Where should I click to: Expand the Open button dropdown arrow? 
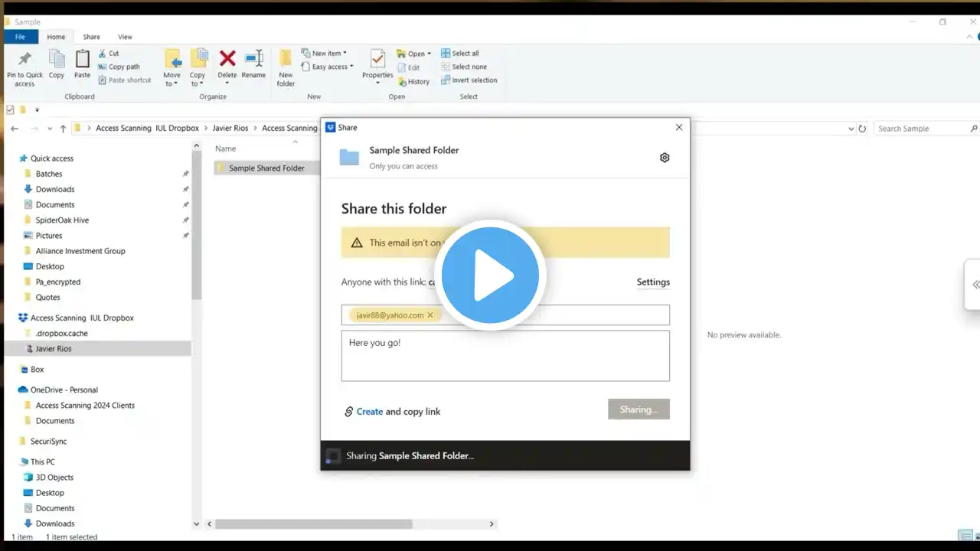pyautogui.click(x=429, y=54)
